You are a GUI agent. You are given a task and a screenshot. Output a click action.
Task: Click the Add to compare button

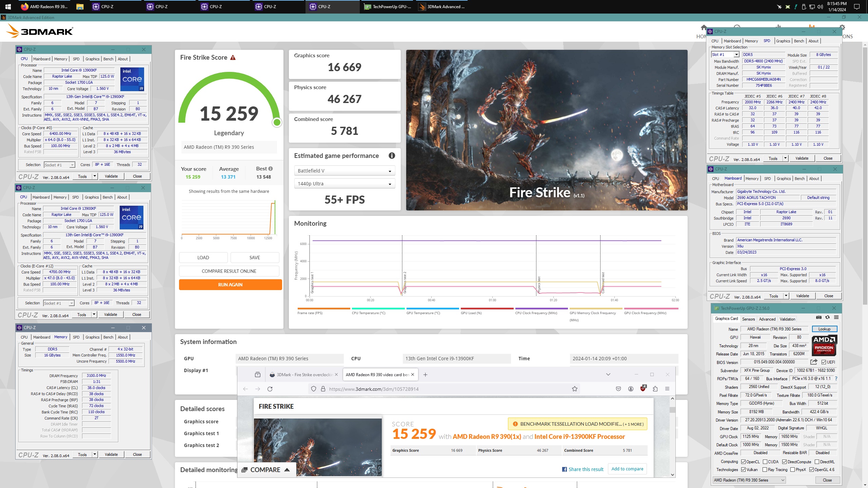click(x=627, y=469)
